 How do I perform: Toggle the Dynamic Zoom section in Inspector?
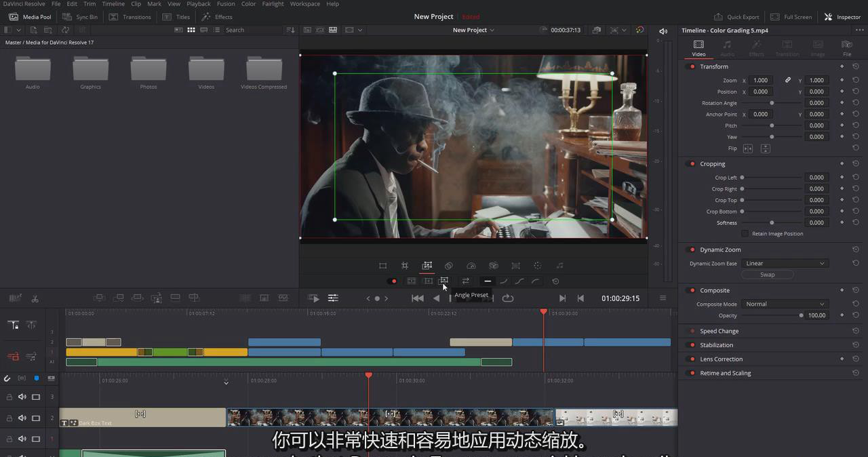692,250
